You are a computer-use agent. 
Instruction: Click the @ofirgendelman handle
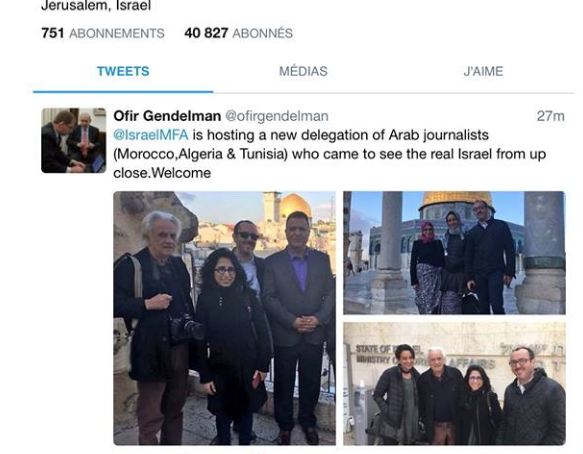(x=277, y=116)
